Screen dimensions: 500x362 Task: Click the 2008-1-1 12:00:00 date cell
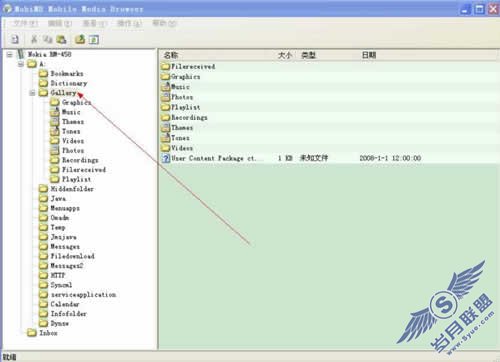[390, 158]
